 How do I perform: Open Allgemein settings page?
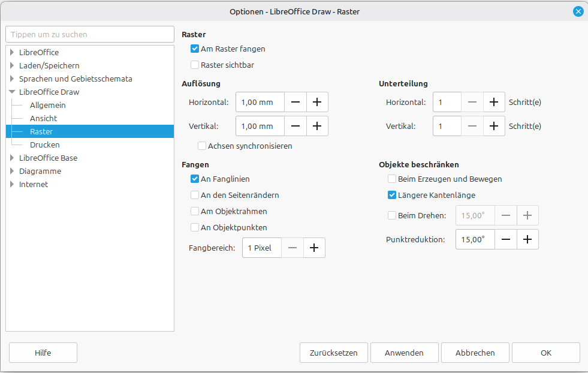pos(47,105)
